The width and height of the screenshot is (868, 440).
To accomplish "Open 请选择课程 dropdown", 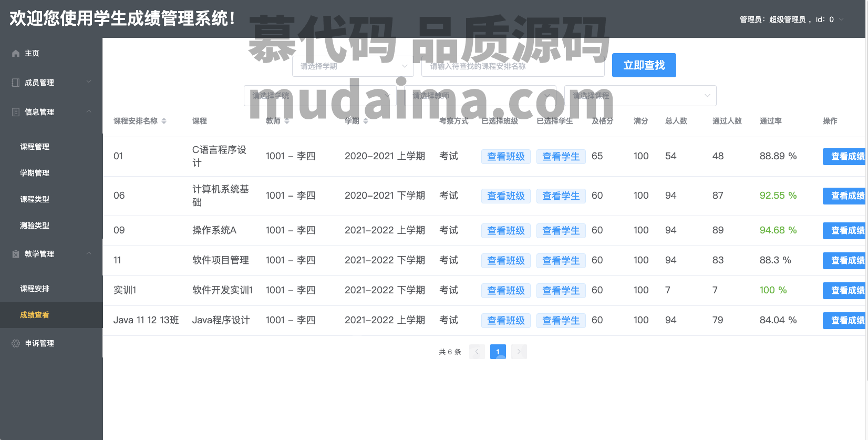I will click(640, 96).
